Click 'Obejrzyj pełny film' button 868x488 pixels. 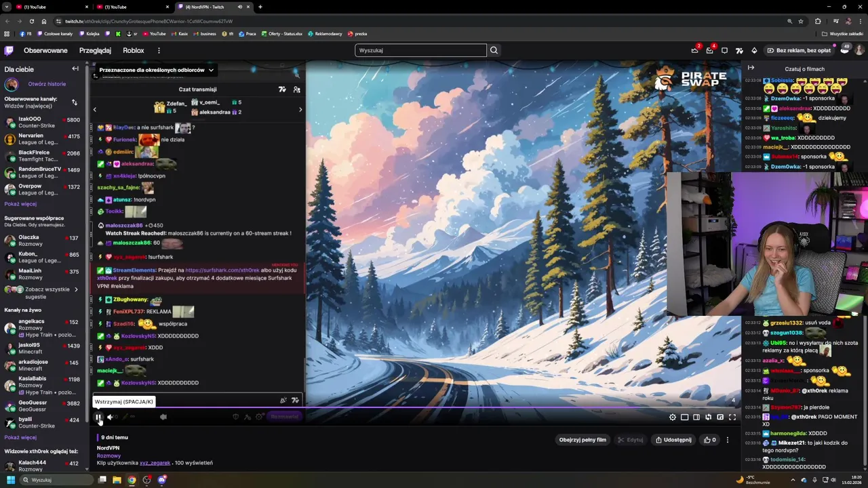coord(583,440)
